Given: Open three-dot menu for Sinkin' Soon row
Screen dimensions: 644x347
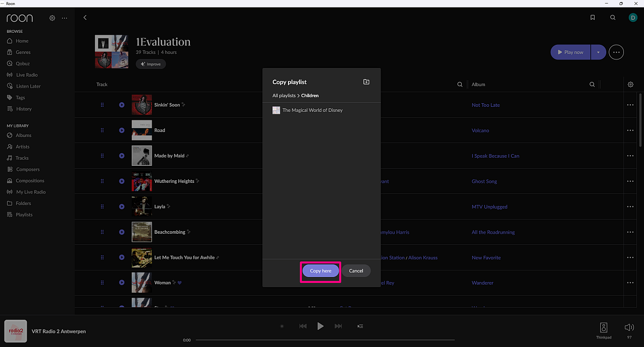Looking at the screenshot, I should (630, 105).
